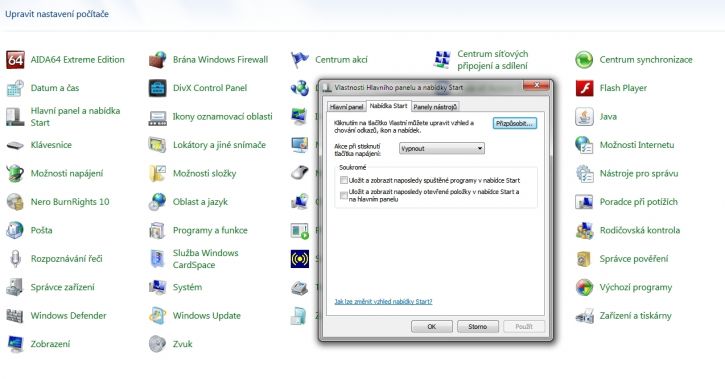
Task: Open the Rozpoznávání řeči microphone icon
Action: pos(15,259)
